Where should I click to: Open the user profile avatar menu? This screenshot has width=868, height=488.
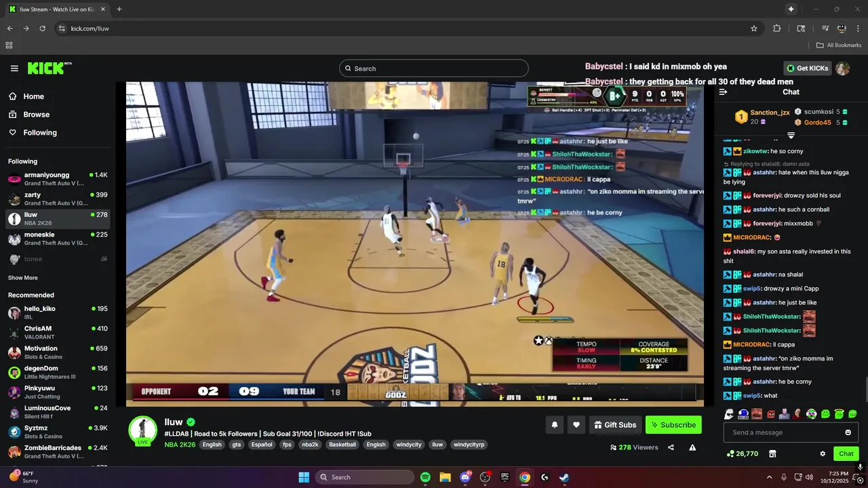(x=842, y=68)
